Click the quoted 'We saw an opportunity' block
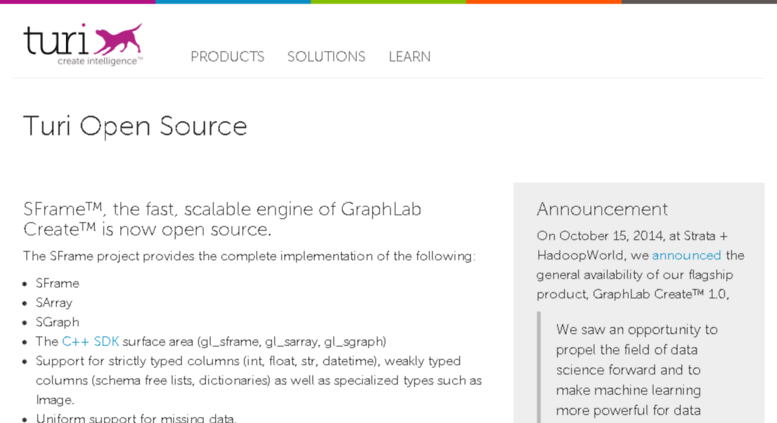 pos(636,370)
